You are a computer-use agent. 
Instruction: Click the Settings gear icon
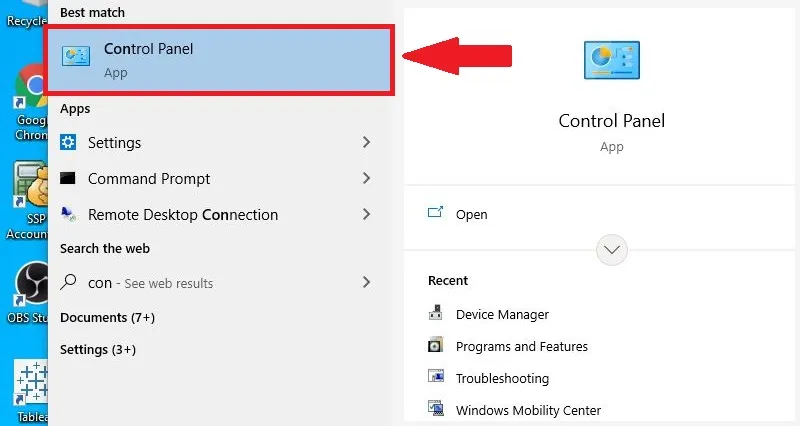68,142
